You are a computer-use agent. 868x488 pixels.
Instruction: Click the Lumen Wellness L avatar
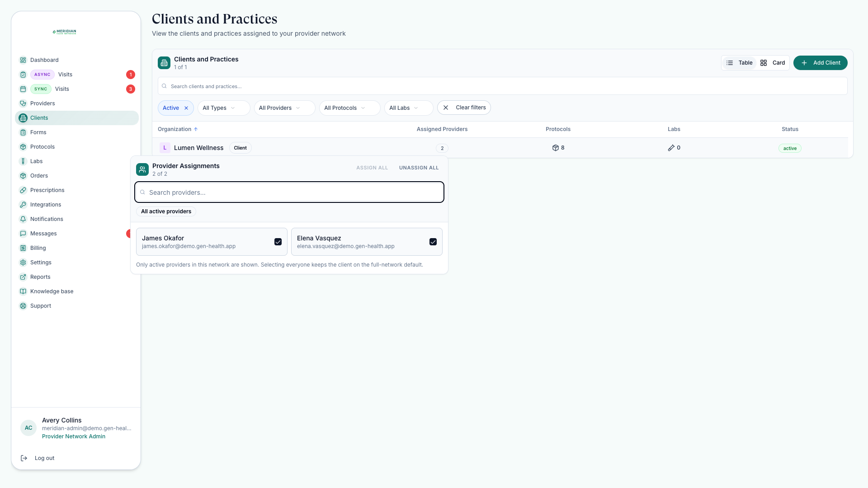[165, 148]
